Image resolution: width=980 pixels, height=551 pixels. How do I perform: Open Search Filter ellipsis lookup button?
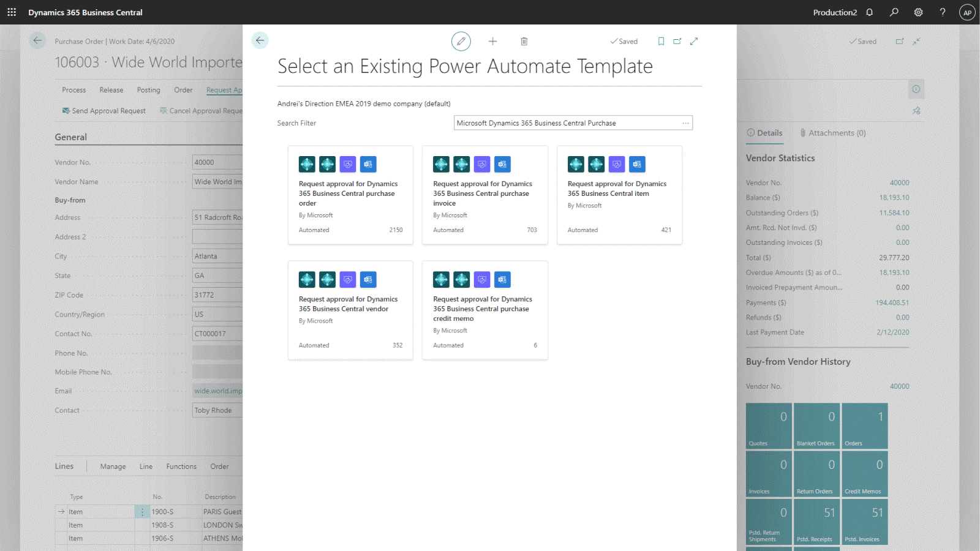[x=685, y=123]
